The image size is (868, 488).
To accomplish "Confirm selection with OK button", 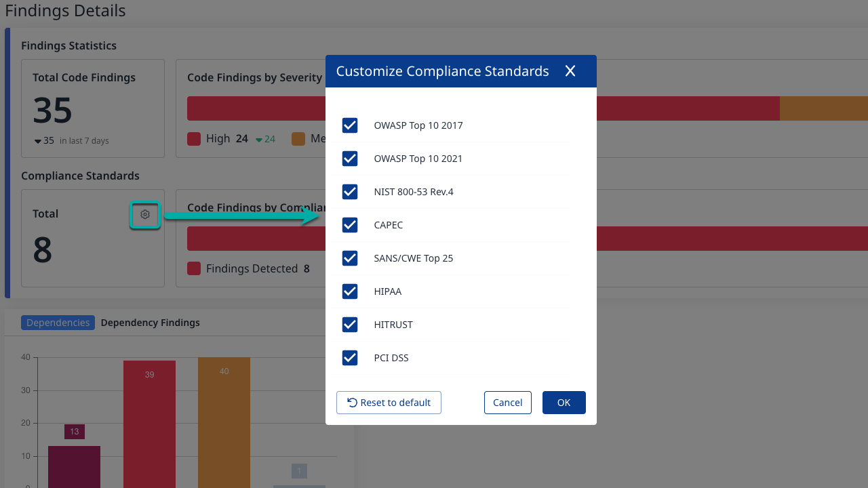I will pos(564,403).
